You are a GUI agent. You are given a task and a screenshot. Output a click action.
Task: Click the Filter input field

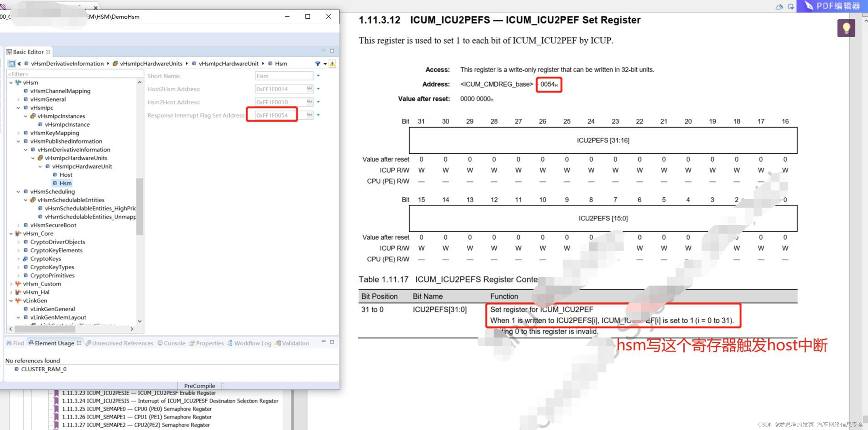point(75,74)
